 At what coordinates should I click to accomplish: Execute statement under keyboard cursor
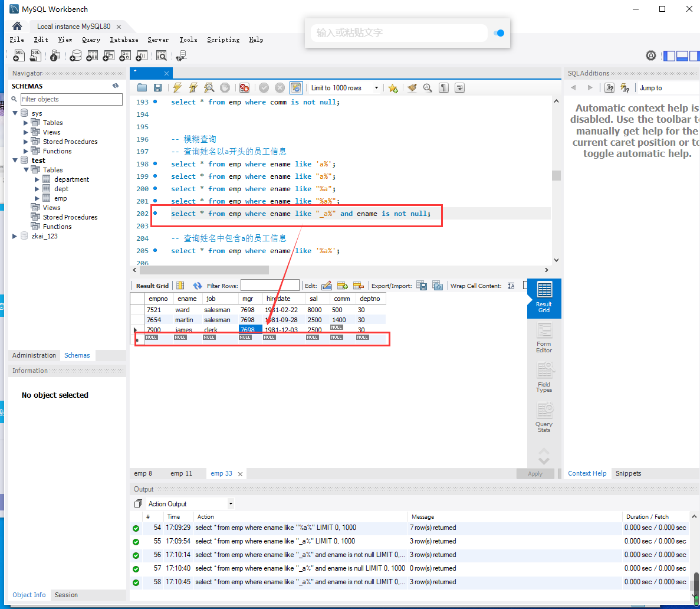193,88
